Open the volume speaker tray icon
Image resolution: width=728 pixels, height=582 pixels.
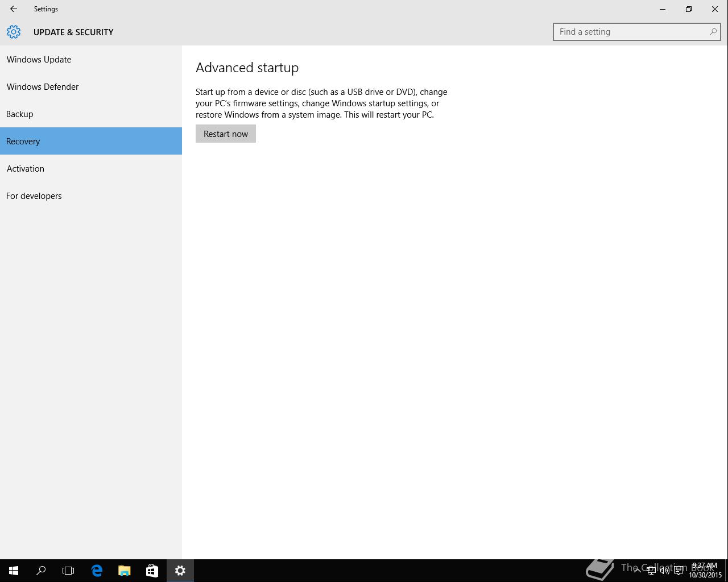(664, 571)
